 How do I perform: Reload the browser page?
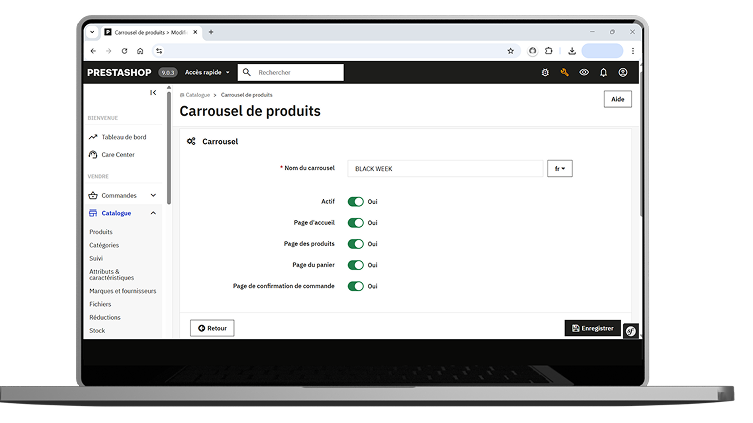point(124,51)
